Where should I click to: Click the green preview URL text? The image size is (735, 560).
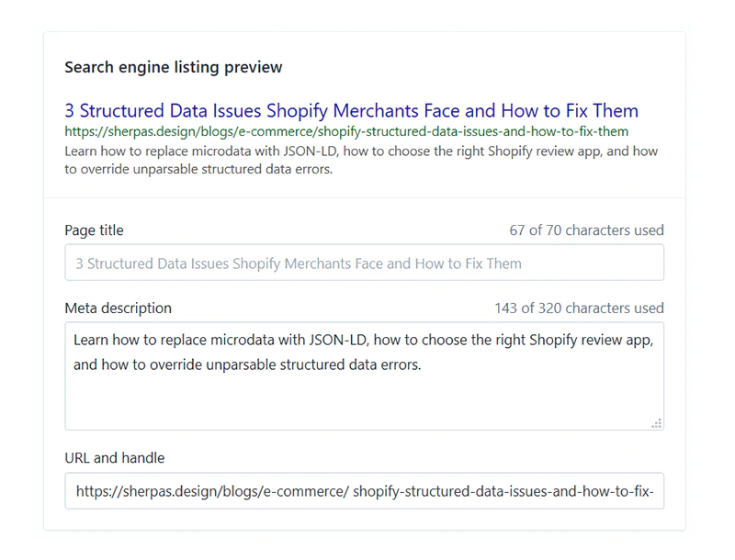pos(346,131)
